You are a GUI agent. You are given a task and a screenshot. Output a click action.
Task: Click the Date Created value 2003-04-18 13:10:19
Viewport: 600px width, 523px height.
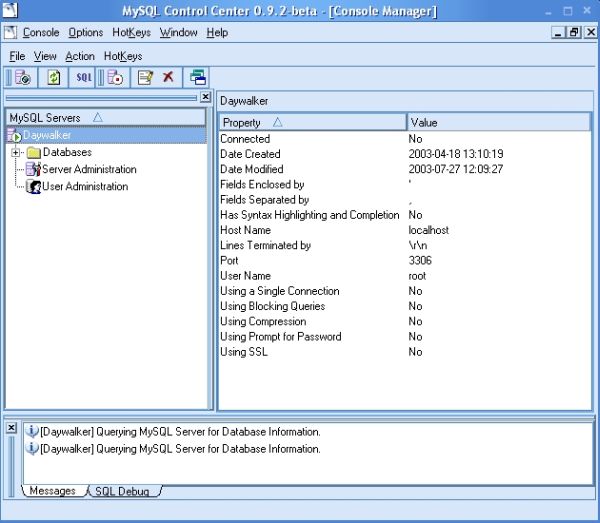click(456, 154)
